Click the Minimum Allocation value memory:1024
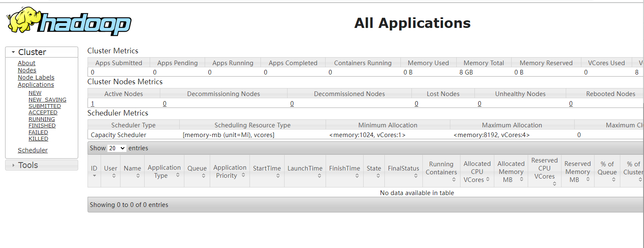Viewport: 644px width, 248px height. click(367, 135)
